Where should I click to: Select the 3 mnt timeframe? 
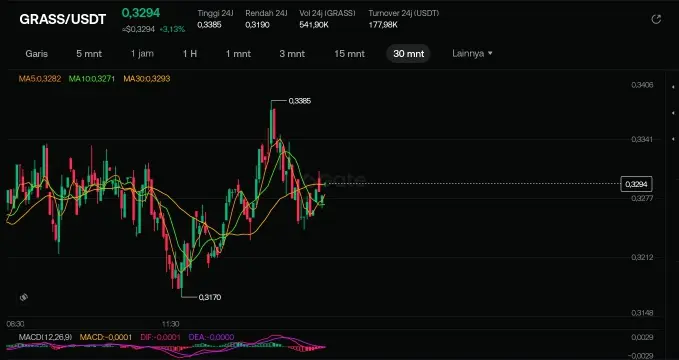pyautogui.click(x=292, y=54)
